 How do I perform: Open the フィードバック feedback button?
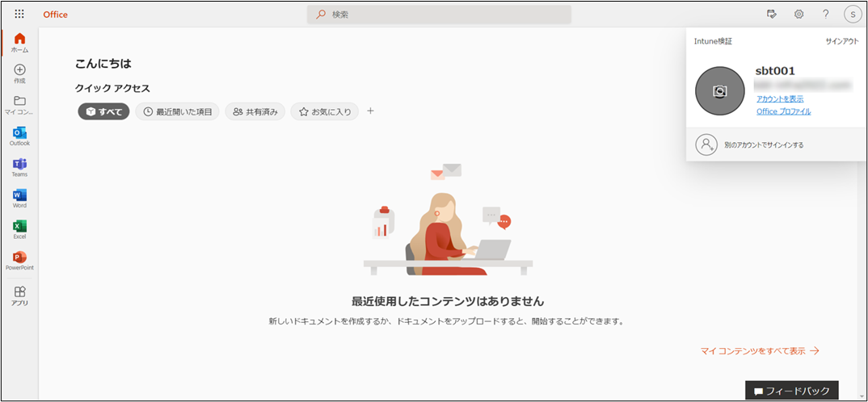pos(791,391)
